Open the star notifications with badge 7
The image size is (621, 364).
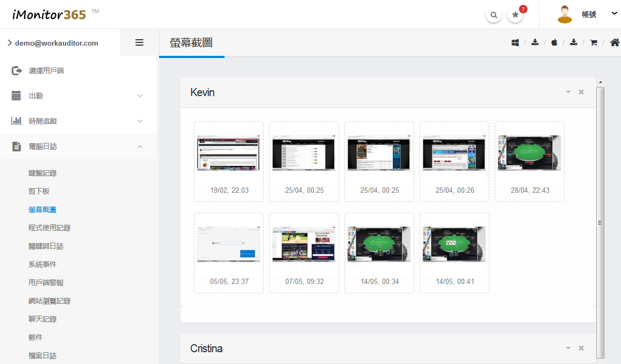point(515,15)
